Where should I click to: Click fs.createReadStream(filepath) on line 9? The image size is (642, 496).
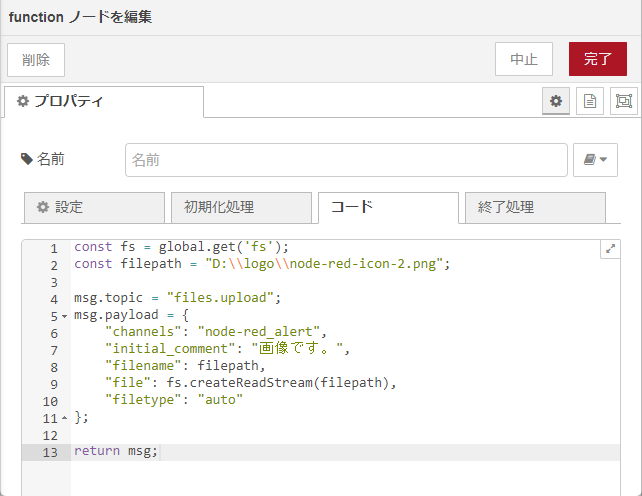pyautogui.click(x=277, y=383)
